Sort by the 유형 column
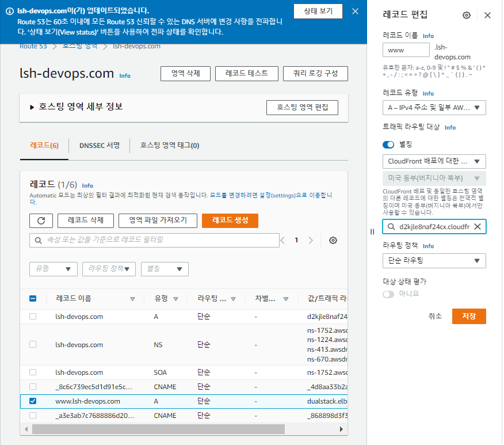This screenshot has width=504, height=445. point(176,299)
